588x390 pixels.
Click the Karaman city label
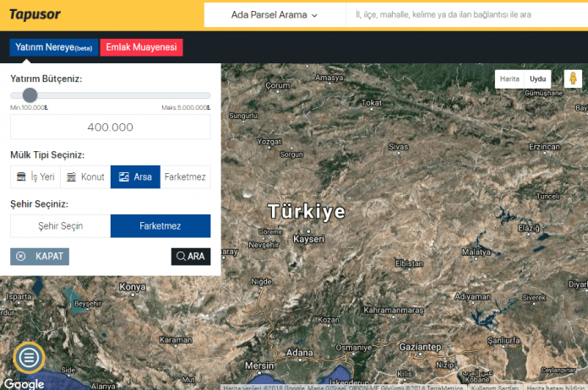point(176,340)
